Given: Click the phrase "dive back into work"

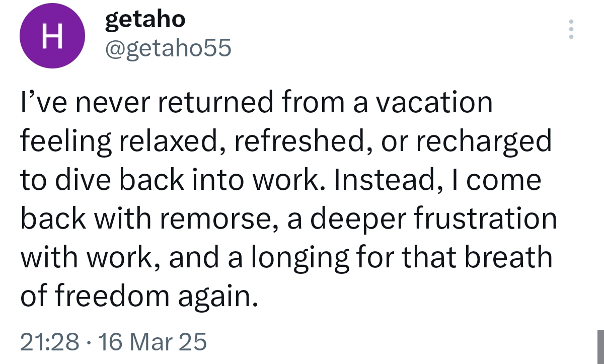Looking at the screenshot, I should [188, 180].
